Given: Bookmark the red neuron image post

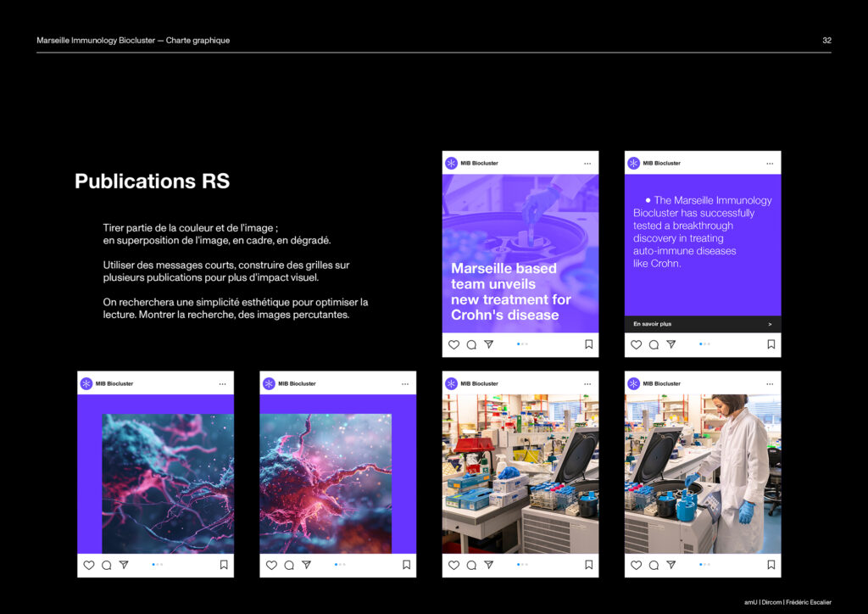Looking at the screenshot, I should (406, 565).
